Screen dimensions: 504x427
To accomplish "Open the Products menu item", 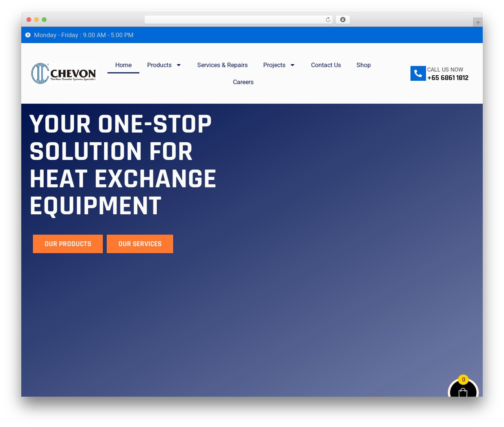I will point(159,65).
